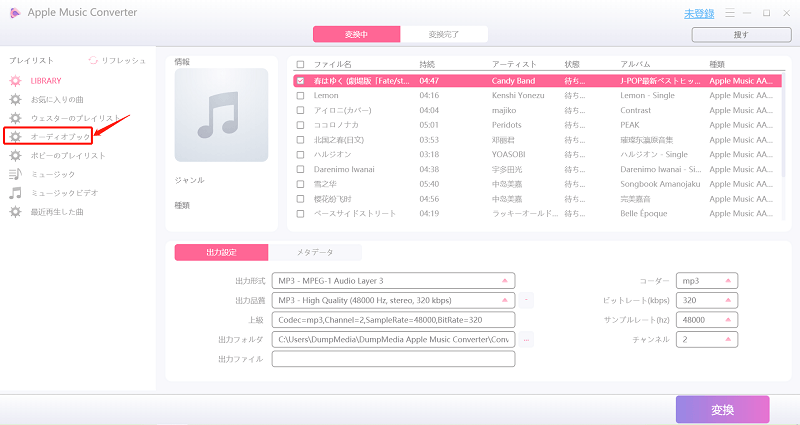
Task: Click the gear icon beside 最近再生した曲
Action: coord(15,212)
